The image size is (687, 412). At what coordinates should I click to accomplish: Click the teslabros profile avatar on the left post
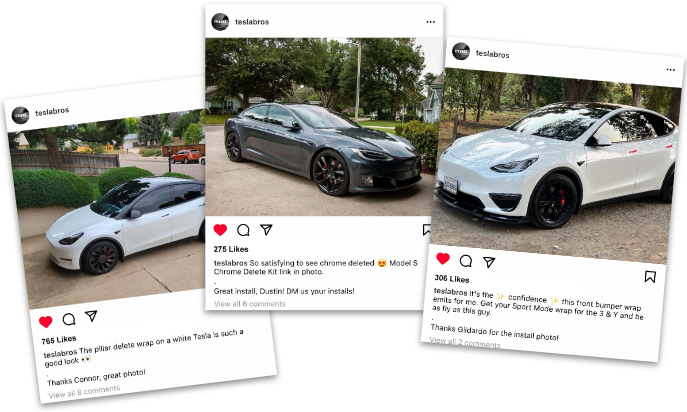[x=20, y=115]
